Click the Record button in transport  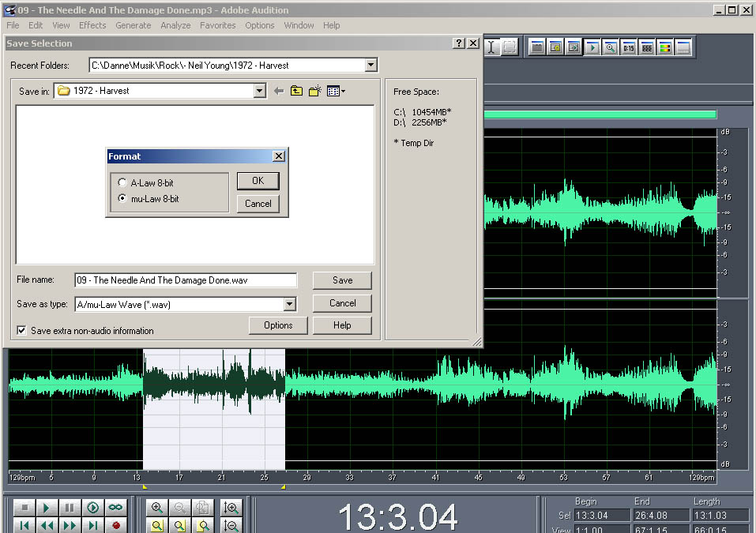[x=115, y=525]
